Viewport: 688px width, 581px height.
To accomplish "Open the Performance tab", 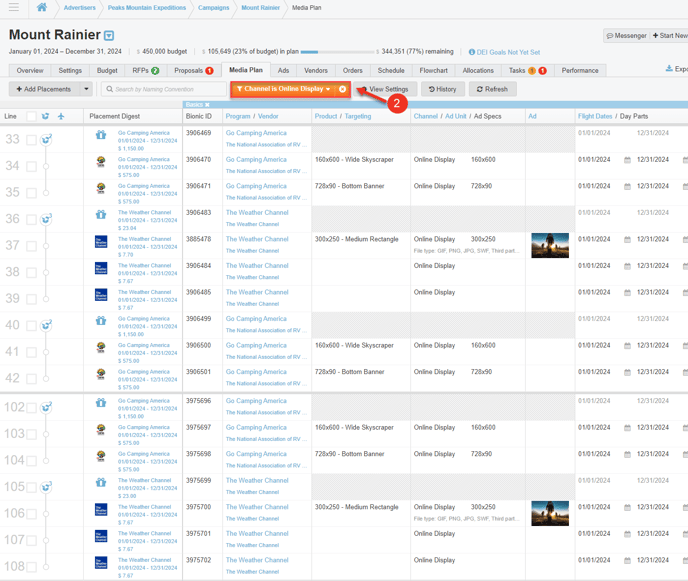I will [x=580, y=71].
